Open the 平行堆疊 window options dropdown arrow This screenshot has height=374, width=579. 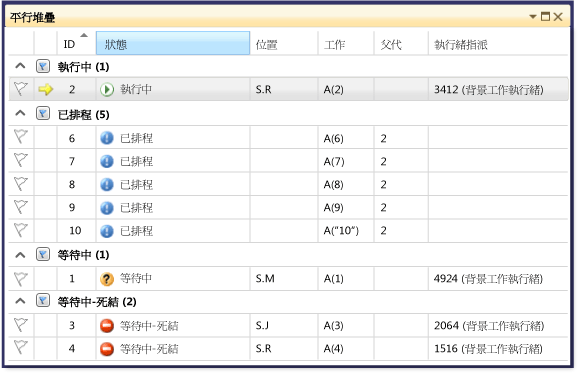(x=532, y=17)
